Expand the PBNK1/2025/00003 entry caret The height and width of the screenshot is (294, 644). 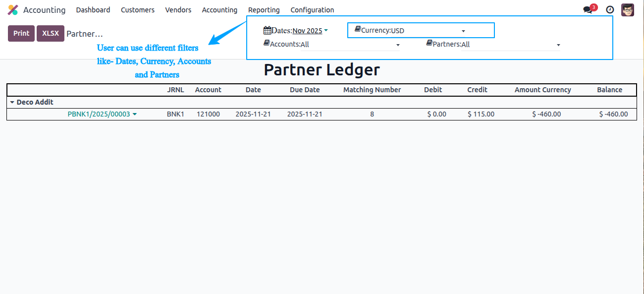(x=135, y=114)
